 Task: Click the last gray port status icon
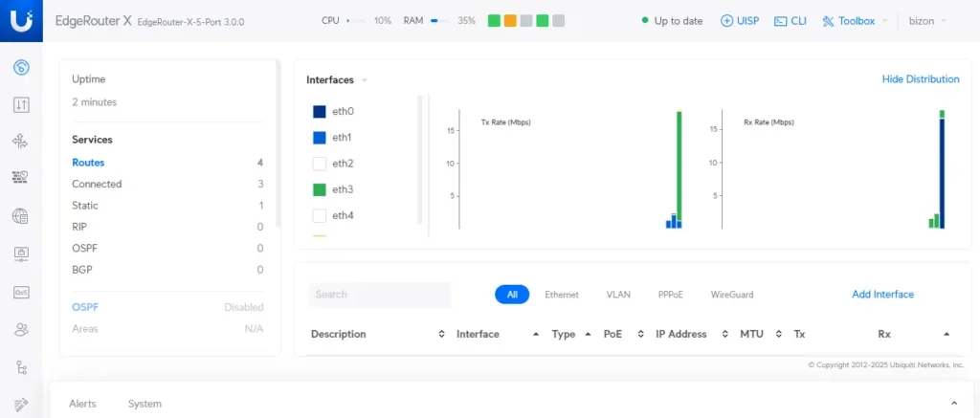click(x=559, y=21)
